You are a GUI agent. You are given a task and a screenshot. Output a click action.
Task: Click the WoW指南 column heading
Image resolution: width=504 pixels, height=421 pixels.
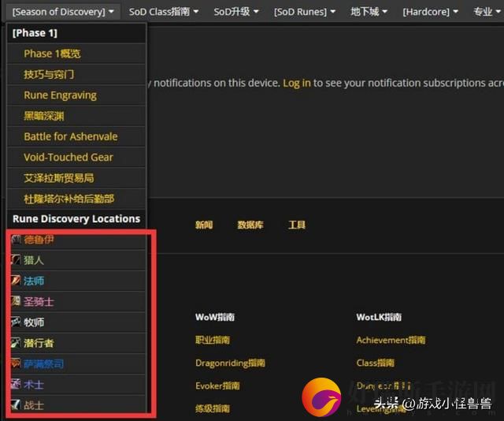[x=215, y=317]
